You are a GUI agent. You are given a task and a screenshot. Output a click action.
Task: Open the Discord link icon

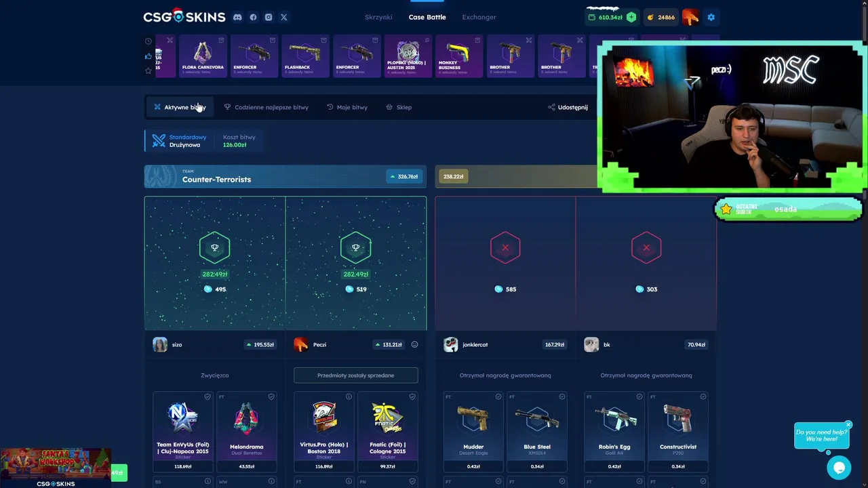(237, 17)
